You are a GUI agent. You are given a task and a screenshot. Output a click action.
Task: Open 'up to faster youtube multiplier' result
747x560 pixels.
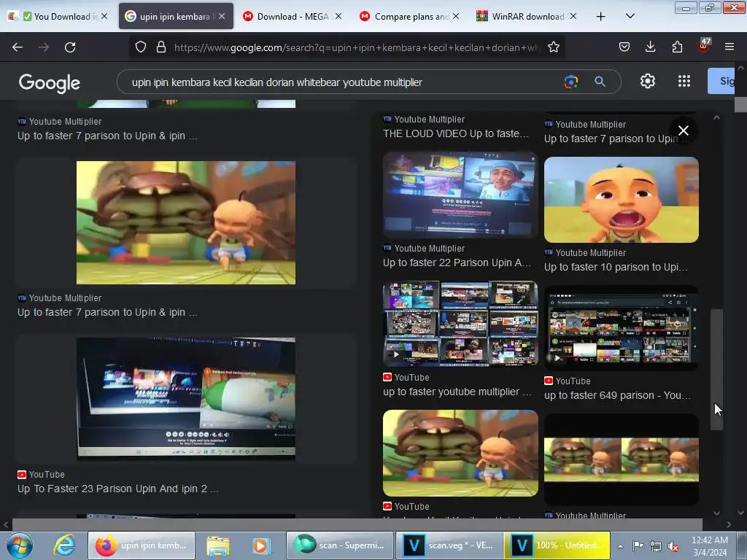pyautogui.click(x=457, y=392)
